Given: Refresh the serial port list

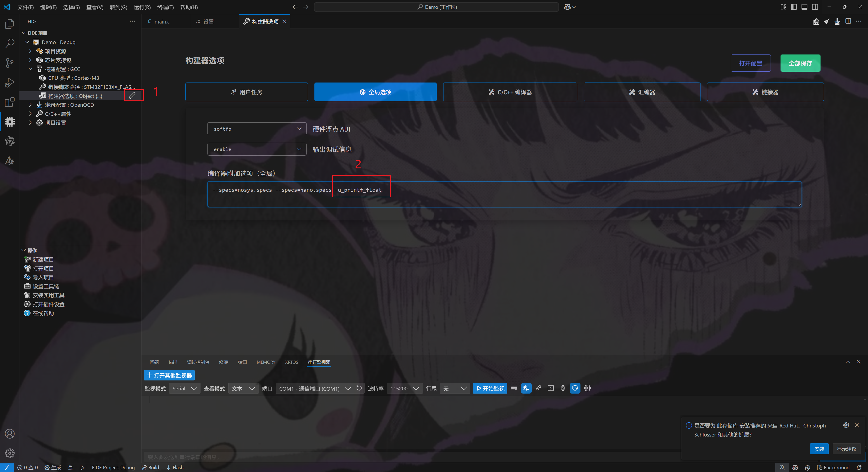Looking at the screenshot, I should (359, 388).
